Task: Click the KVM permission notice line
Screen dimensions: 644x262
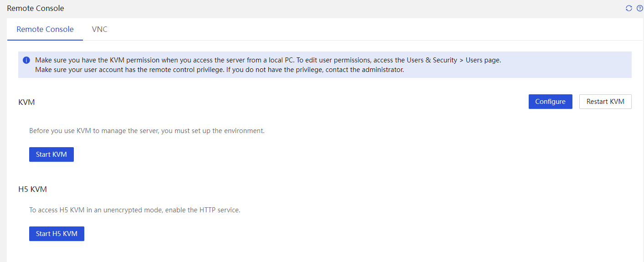Action: (268, 60)
